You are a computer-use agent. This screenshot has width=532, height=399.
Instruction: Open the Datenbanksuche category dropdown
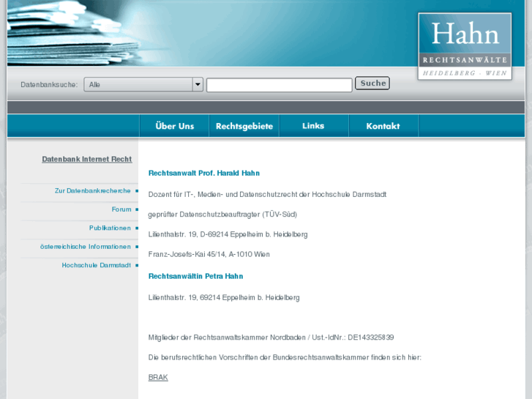[x=143, y=84]
